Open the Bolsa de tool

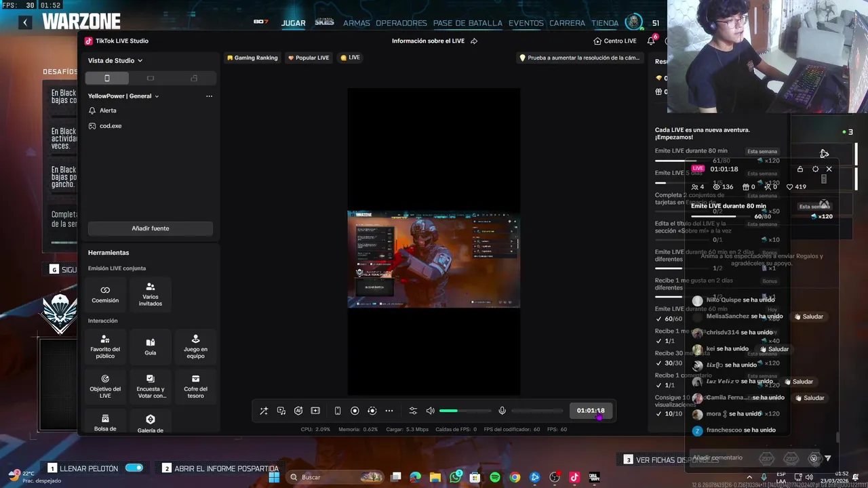point(105,422)
